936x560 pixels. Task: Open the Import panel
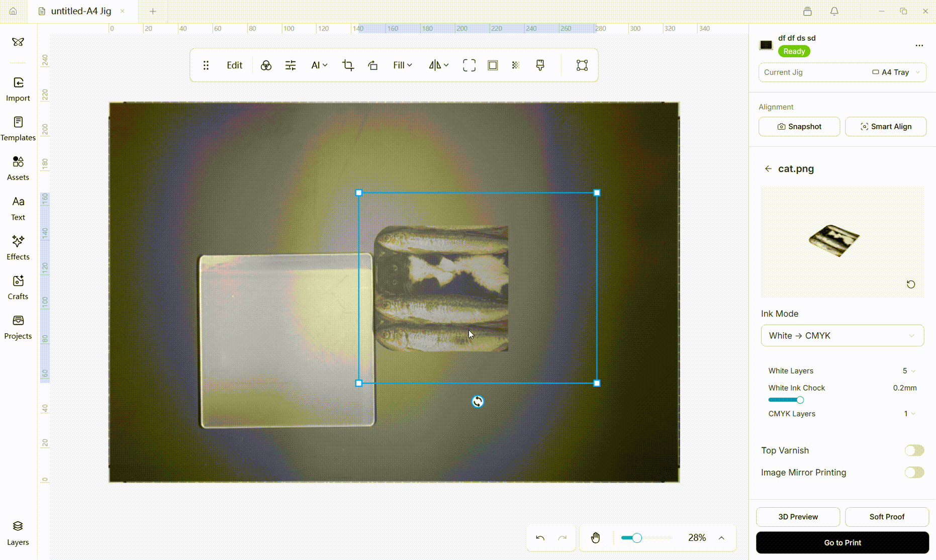pos(18,89)
